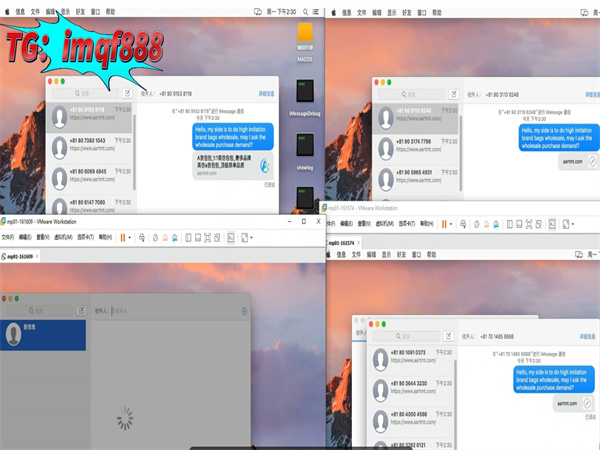The width and height of the screenshot is (600, 450).
Task: Click the search field in top-left Messages window
Action: click(x=83, y=92)
